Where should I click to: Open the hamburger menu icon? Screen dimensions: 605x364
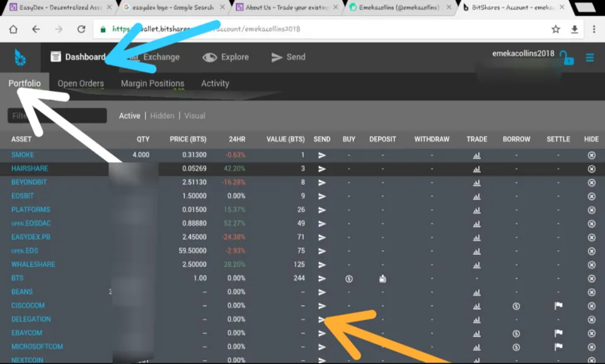(x=590, y=57)
